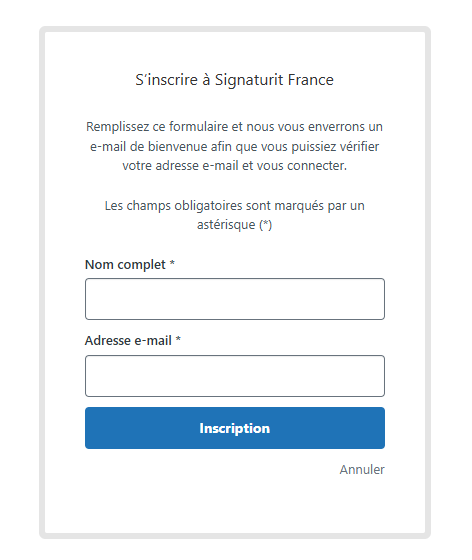Viewport: 472px width, 560px height.
Task: Cancel the registration with Annuler
Action: [x=362, y=470]
